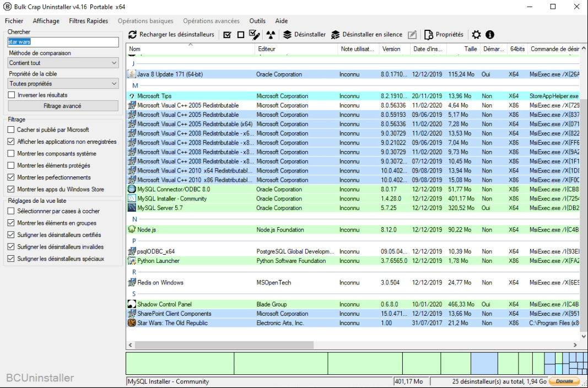Enable Cacher si publié par Microsoft
588x388 pixels.
coord(11,130)
